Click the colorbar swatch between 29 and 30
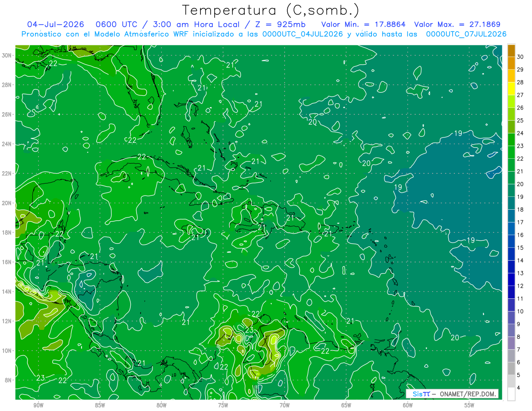The height and width of the screenshot is (411, 532). click(511, 63)
